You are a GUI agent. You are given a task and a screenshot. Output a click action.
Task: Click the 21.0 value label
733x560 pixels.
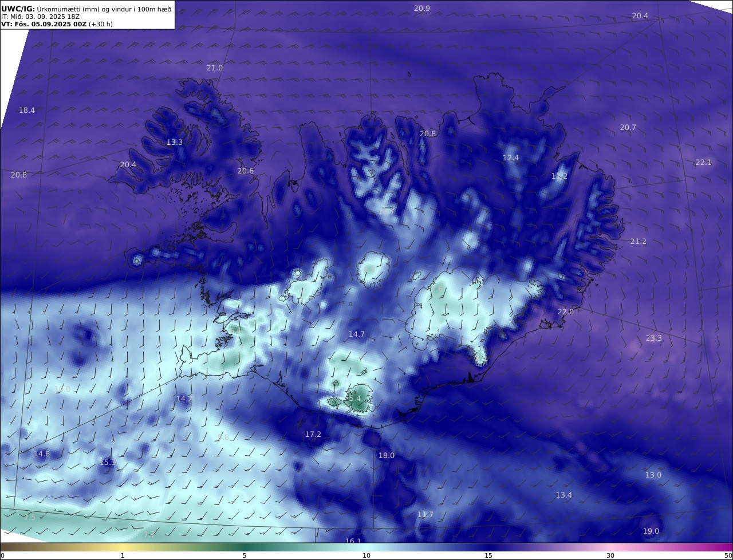[x=215, y=68]
